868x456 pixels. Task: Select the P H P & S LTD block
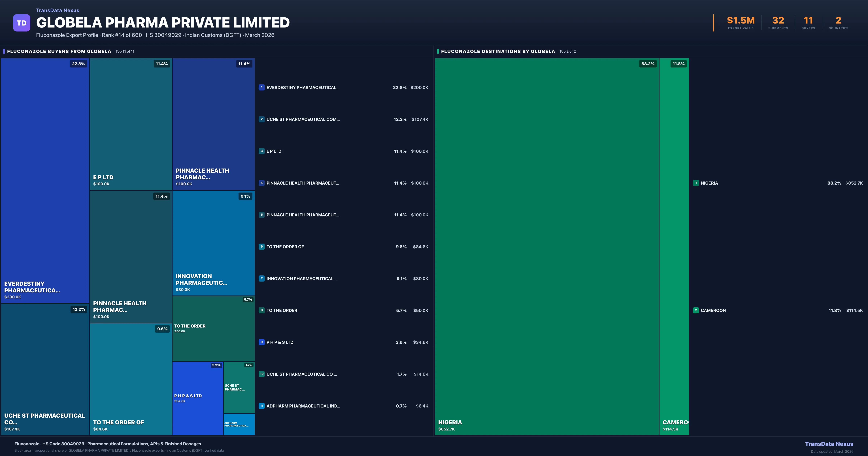pos(197,398)
